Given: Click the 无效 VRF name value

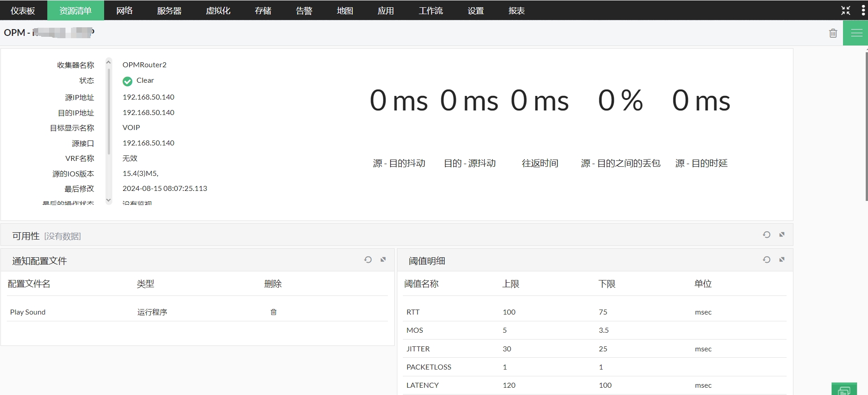Looking at the screenshot, I should click(x=130, y=158).
